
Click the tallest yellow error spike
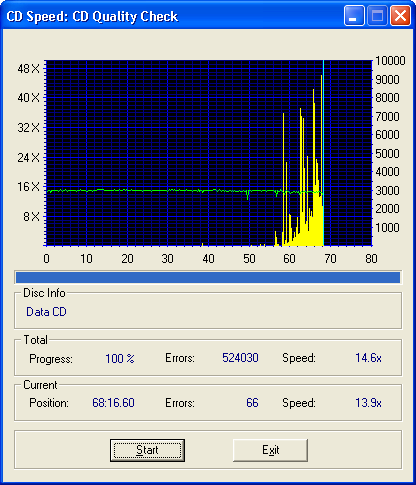[321, 160]
